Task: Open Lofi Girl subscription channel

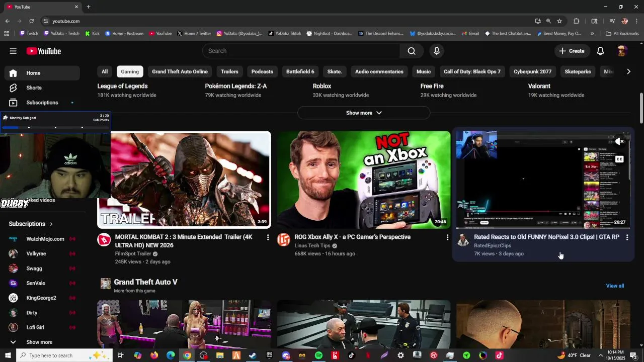Action: pyautogui.click(x=42, y=327)
